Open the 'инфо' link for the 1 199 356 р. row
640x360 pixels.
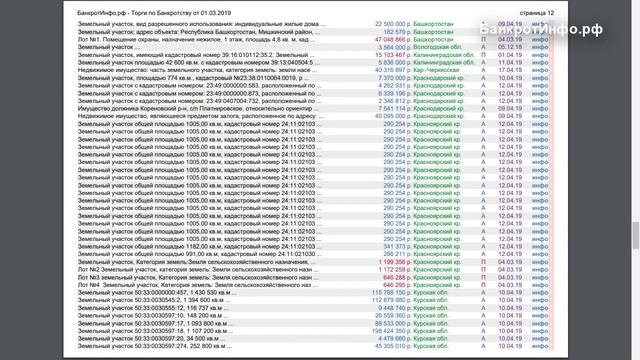pyautogui.click(x=540, y=262)
